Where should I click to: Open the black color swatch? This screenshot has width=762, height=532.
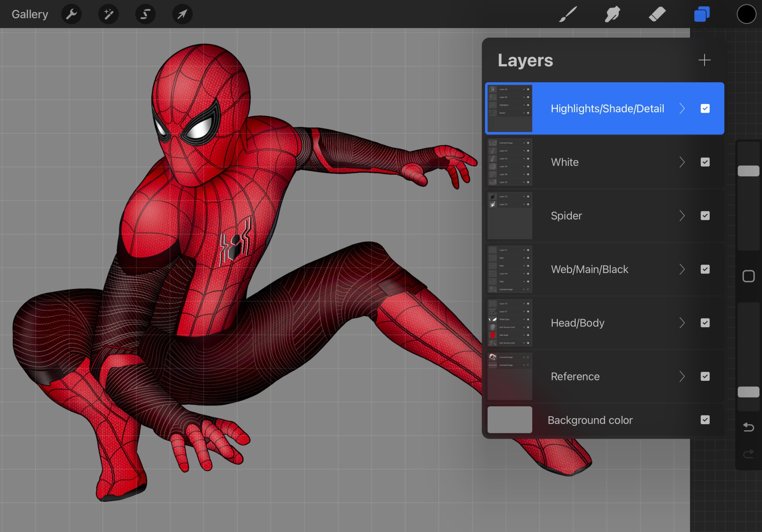pos(746,14)
